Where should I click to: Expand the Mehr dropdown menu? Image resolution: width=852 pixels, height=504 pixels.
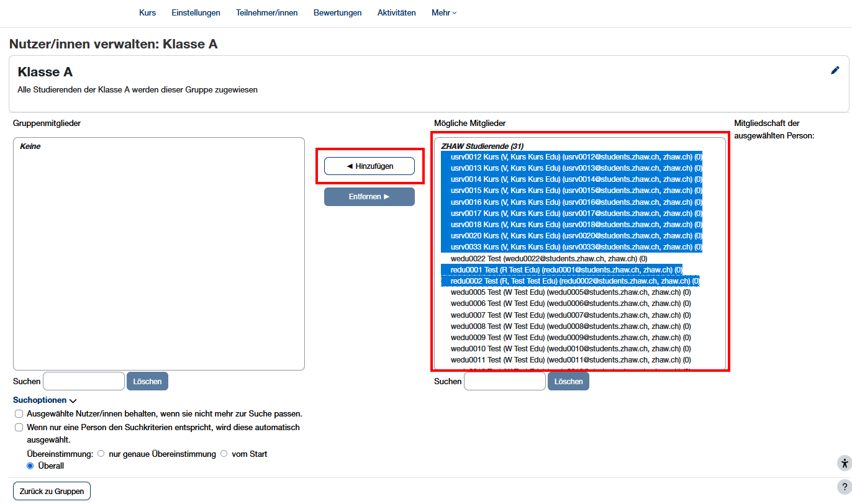tap(443, 13)
